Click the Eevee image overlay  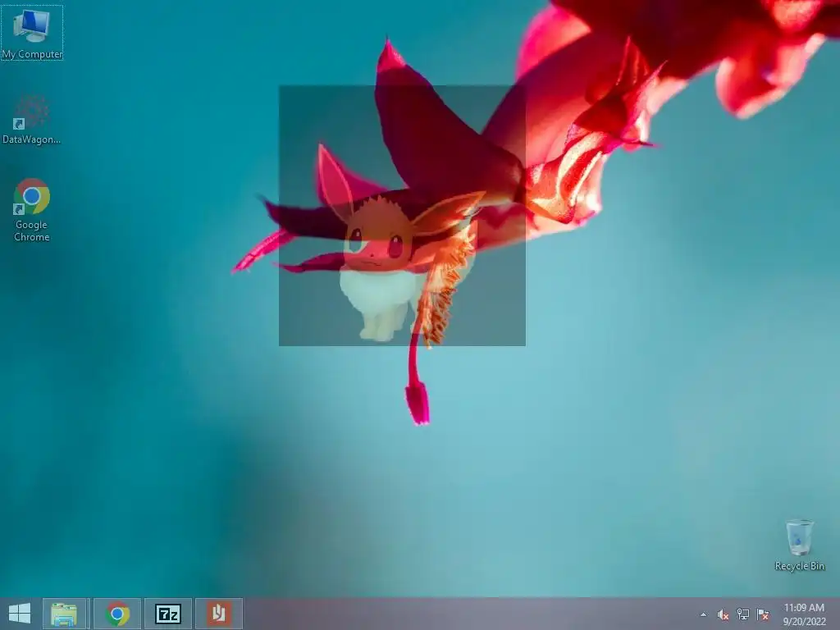tap(402, 216)
